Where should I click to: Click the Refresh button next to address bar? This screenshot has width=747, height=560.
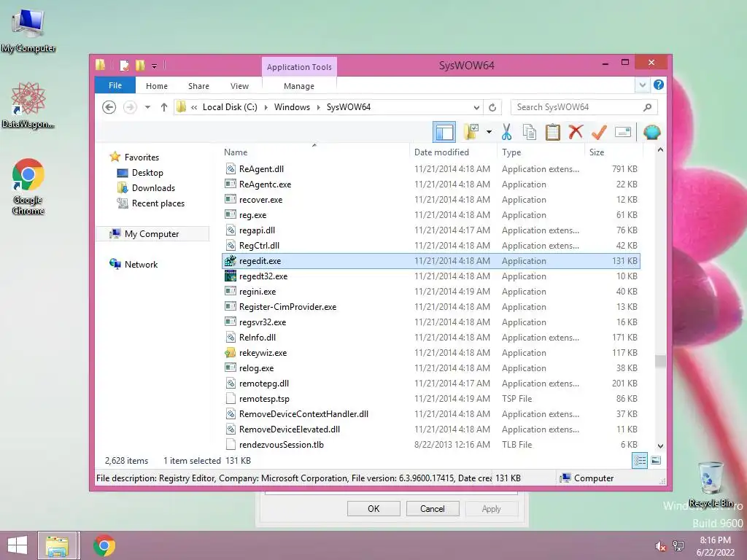[492, 107]
